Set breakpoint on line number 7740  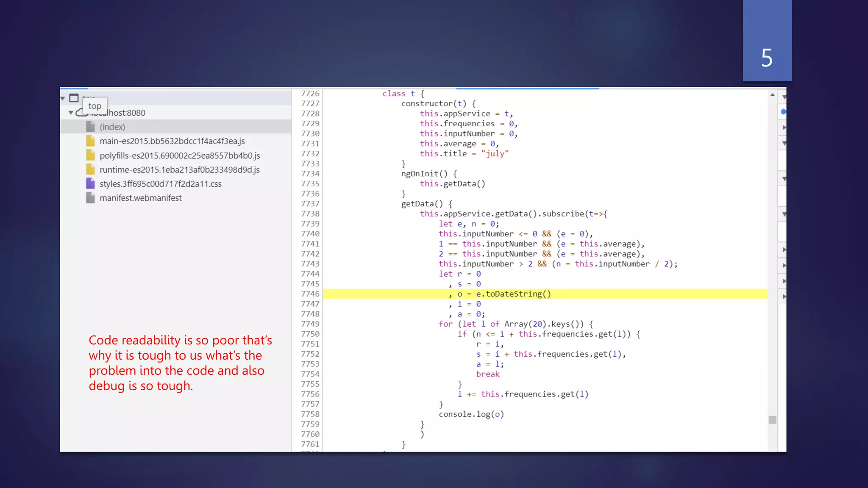[310, 234]
